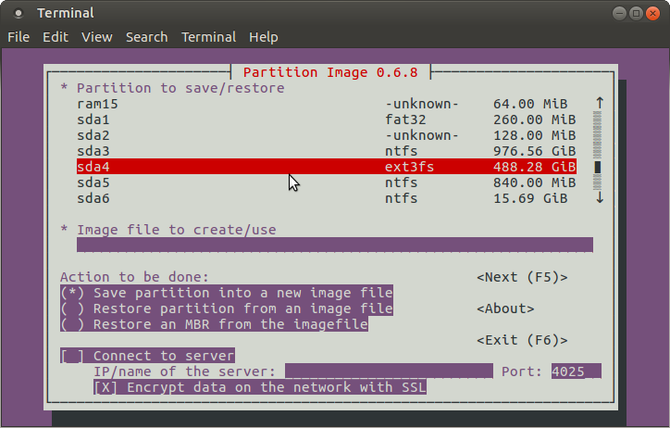This screenshot has height=428, width=670.
Task: Click the 'Image file to create/use' input field
Action: pos(334,245)
